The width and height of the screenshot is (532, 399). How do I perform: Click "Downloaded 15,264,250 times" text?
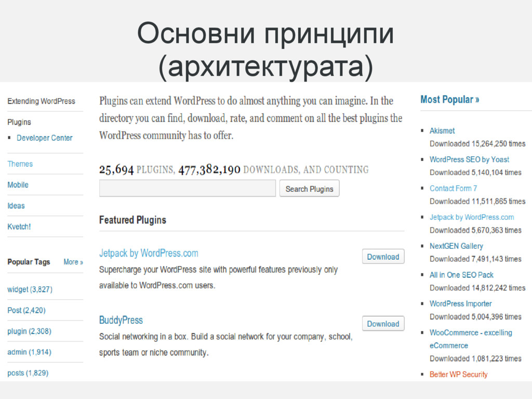click(x=477, y=144)
